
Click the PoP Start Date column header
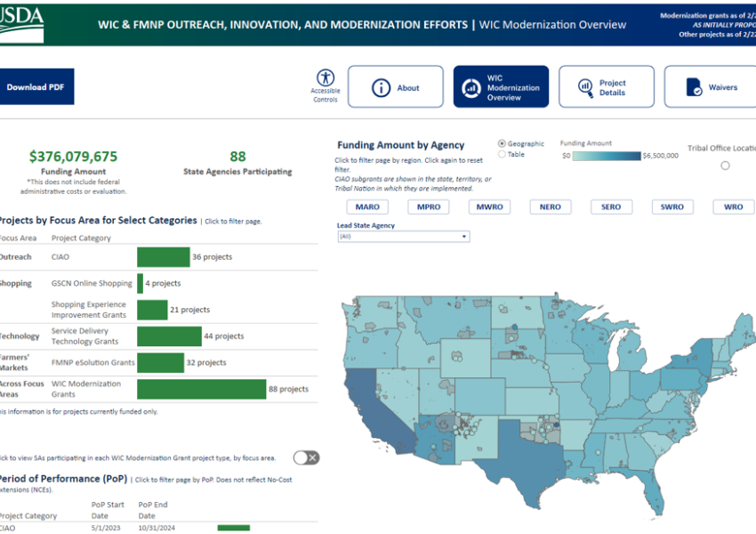pos(108,510)
